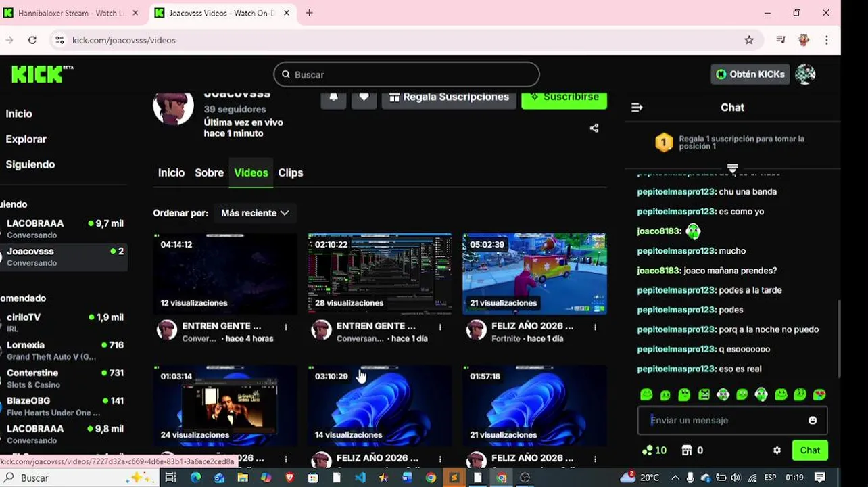Open Explorar in the left sidebar
Screen dimensions: 868x487
[26, 139]
